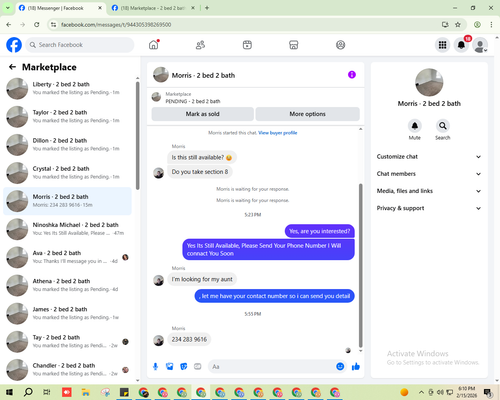Image resolution: width=500 pixels, height=400 pixels.
Task: Open Chrome three-dot menu
Action: [491, 24]
